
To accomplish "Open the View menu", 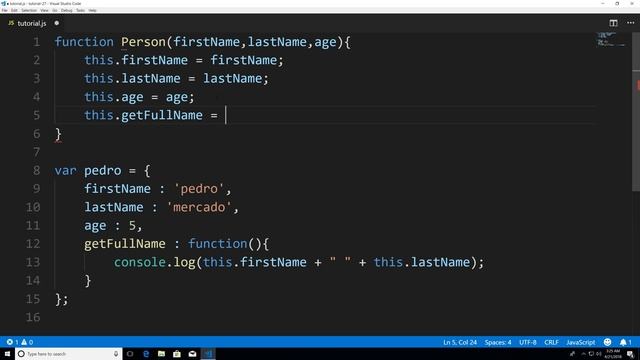I will 44,10.
